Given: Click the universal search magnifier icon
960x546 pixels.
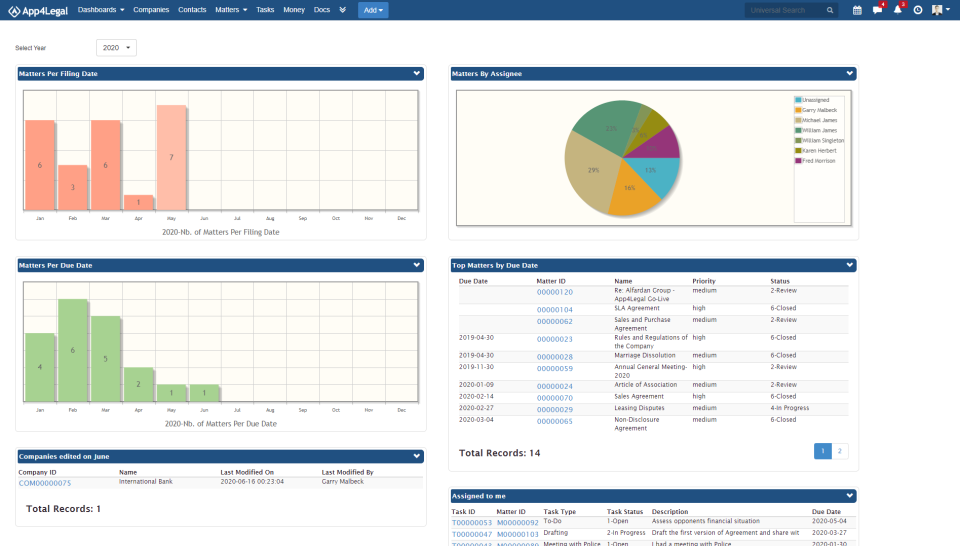Looking at the screenshot, I should [x=830, y=10].
